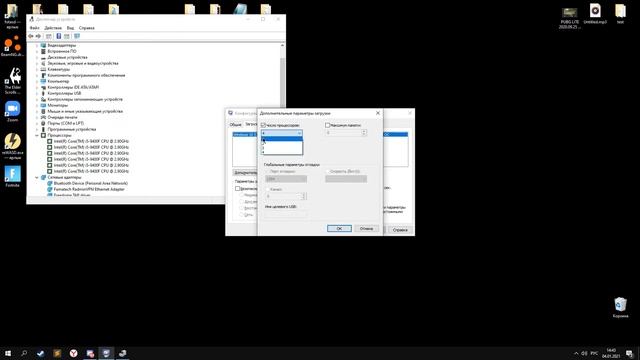Open the Справка menu in Device Manager

pyautogui.click(x=87, y=28)
